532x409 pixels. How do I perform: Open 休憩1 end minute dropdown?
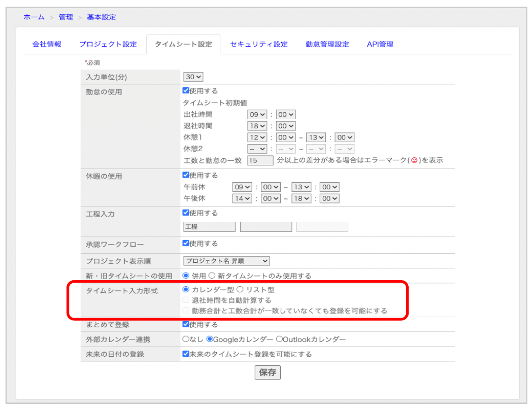pos(344,138)
